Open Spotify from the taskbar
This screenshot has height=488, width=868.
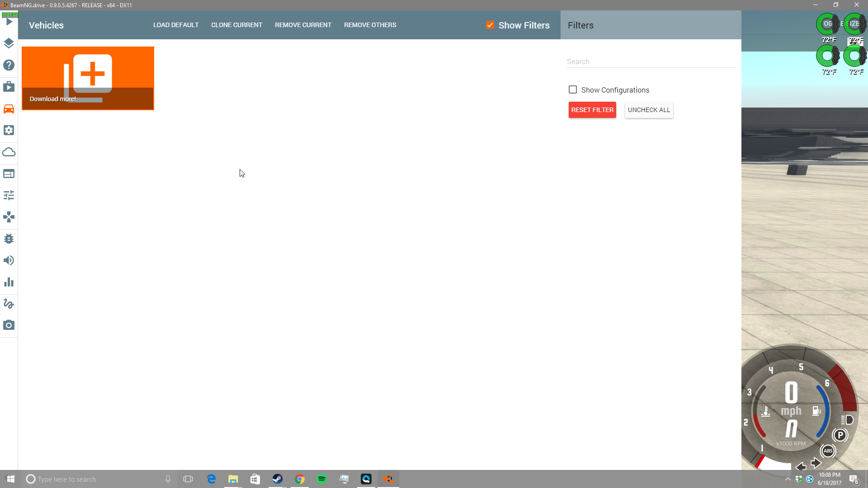pos(322,479)
